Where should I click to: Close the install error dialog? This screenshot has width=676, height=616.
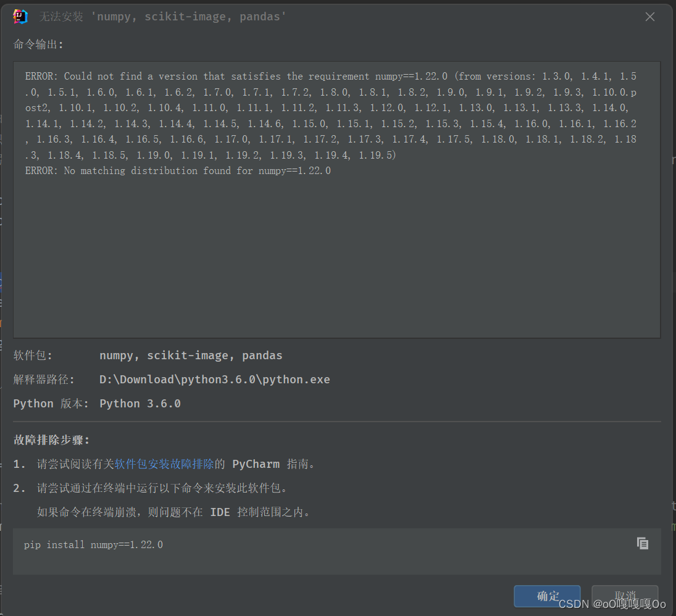pyautogui.click(x=649, y=17)
